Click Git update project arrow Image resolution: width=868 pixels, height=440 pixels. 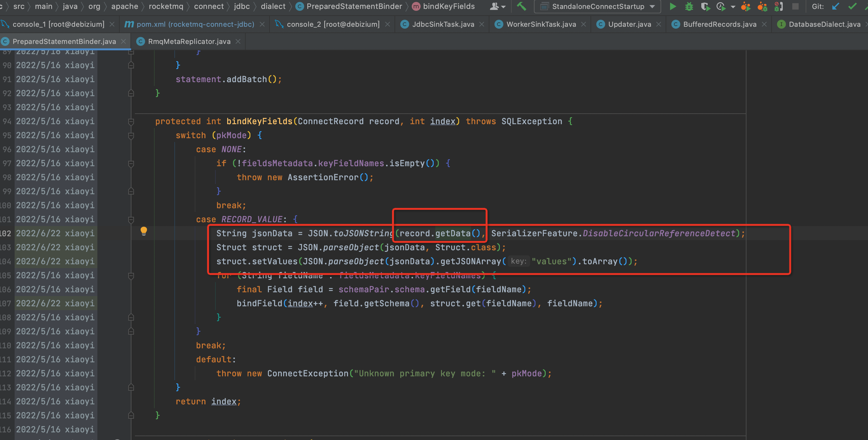[x=836, y=6]
